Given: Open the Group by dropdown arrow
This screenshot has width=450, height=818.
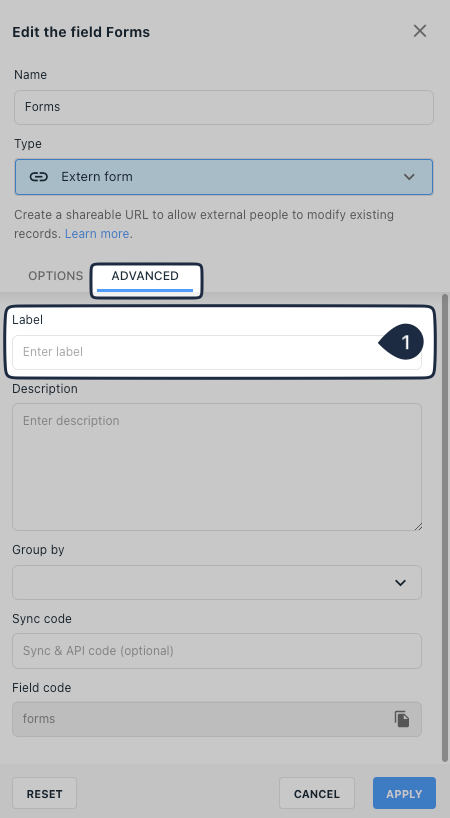Looking at the screenshot, I should pyautogui.click(x=400, y=583).
